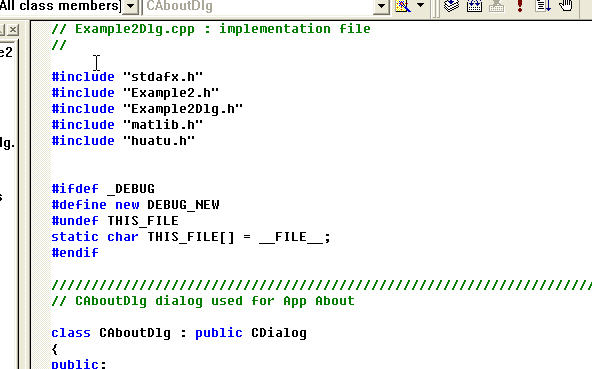592x369 pixels.
Task: Click the comment line Example2Dlg.cpp implementation file
Action: tap(211, 29)
